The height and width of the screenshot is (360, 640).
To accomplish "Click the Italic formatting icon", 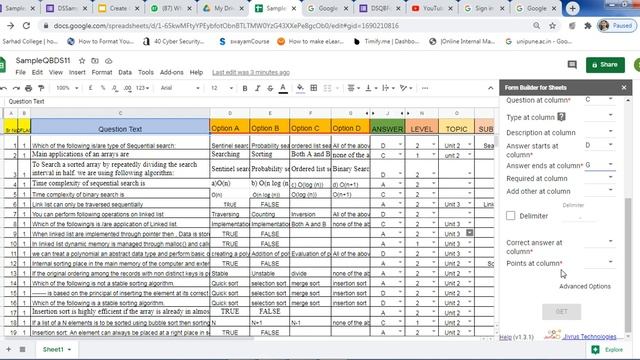I will (258, 88).
